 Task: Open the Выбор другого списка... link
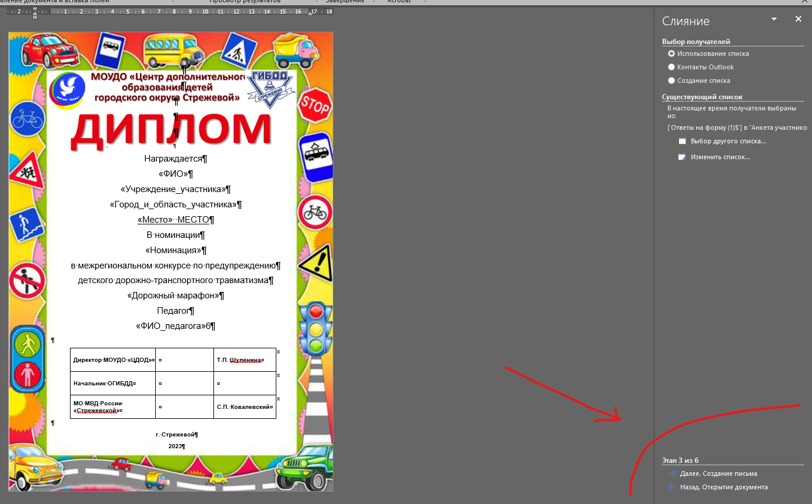(729, 142)
